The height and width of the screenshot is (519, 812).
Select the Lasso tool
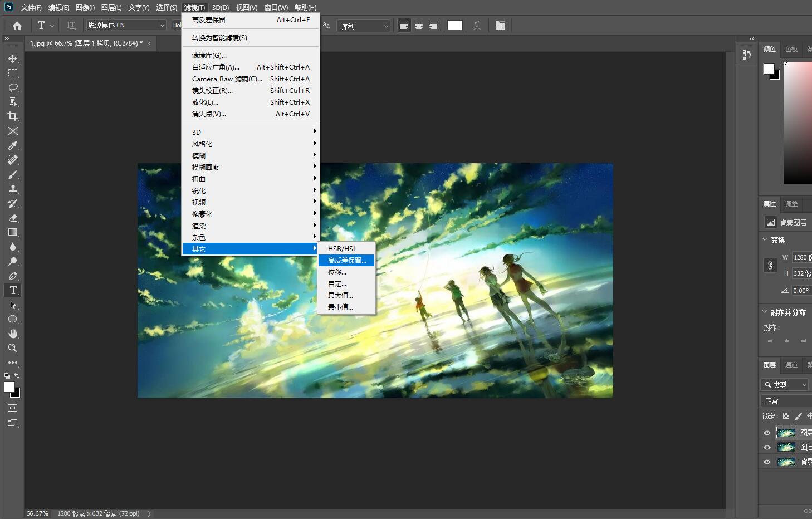[13, 87]
